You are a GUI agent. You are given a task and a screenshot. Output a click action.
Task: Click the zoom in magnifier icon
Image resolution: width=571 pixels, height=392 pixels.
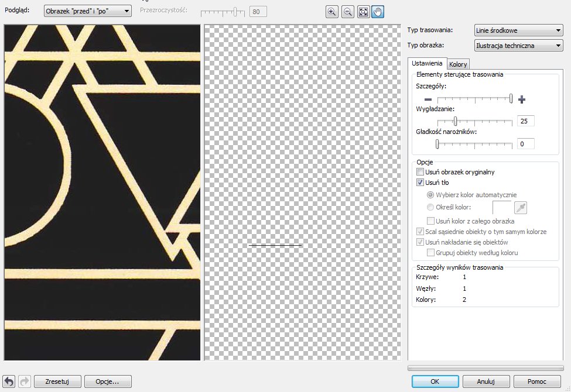pyautogui.click(x=332, y=12)
